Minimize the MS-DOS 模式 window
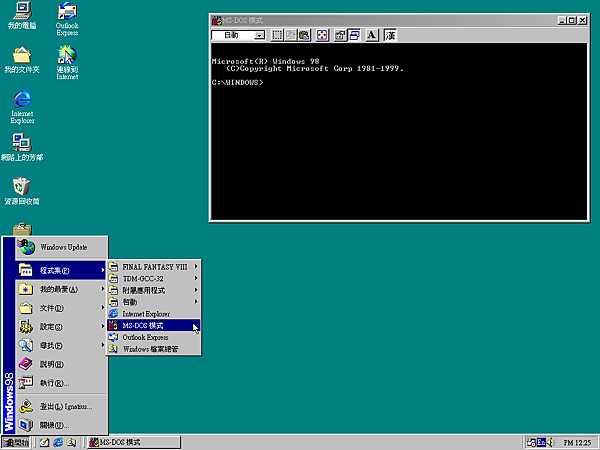 pyautogui.click(x=562, y=20)
